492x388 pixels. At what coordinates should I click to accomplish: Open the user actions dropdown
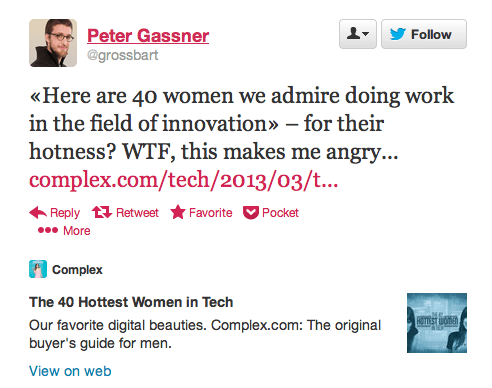[x=358, y=34]
